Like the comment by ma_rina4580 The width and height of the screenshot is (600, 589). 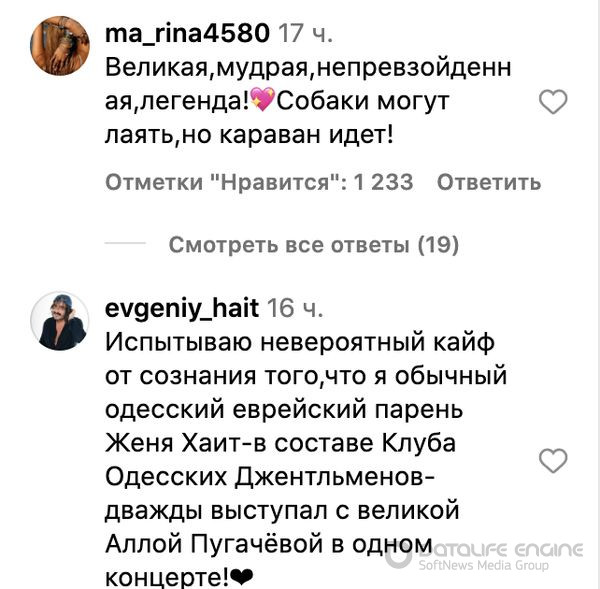tap(553, 102)
